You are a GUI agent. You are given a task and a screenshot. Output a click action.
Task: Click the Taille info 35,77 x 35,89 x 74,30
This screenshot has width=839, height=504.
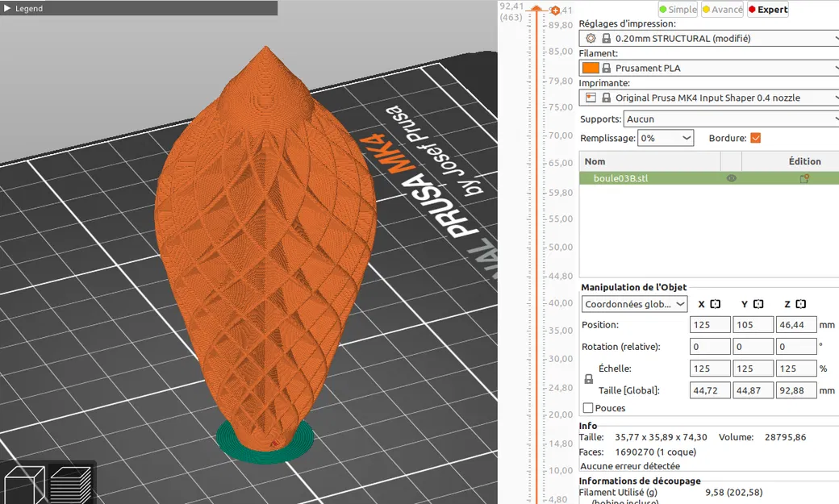[661, 437]
